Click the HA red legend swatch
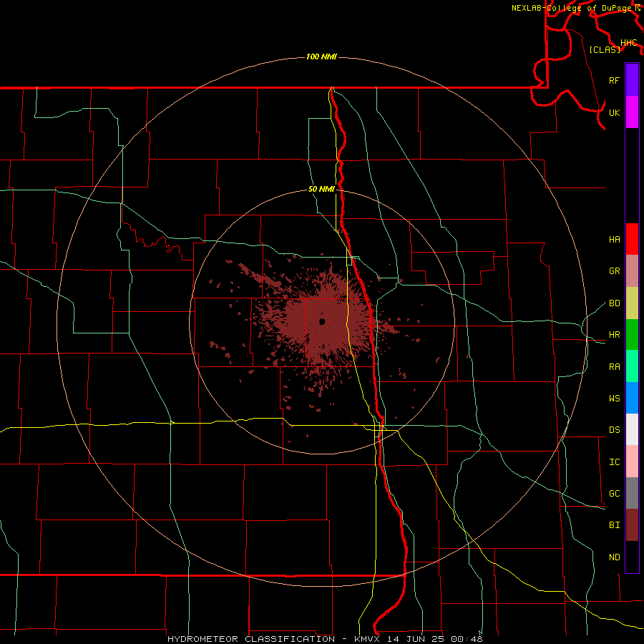 (x=632, y=239)
